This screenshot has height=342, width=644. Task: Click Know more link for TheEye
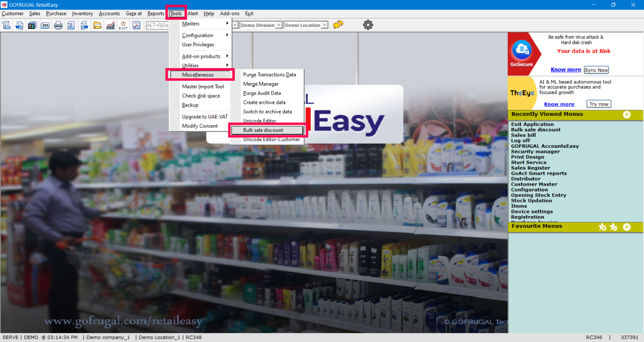[x=559, y=104]
